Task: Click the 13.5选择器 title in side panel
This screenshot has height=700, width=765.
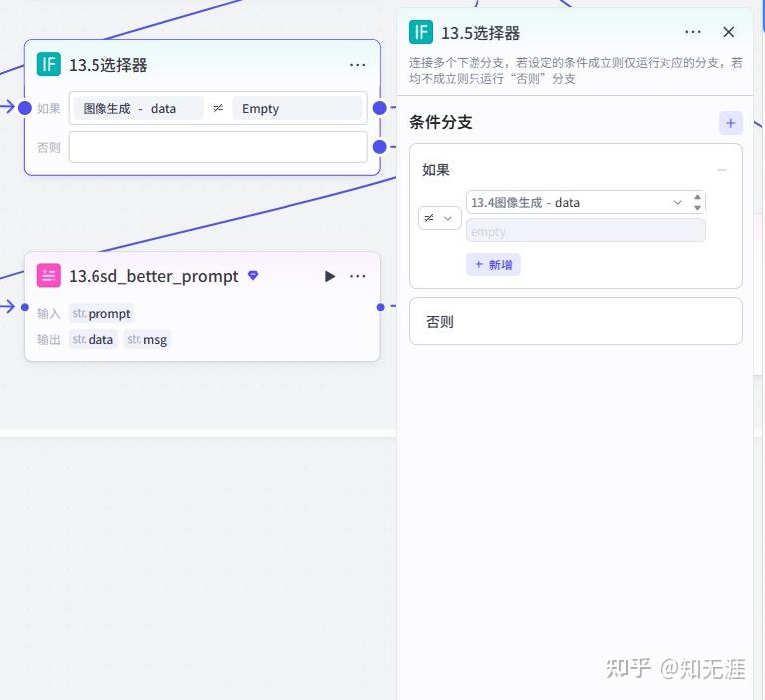Action: (x=480, y=33)
